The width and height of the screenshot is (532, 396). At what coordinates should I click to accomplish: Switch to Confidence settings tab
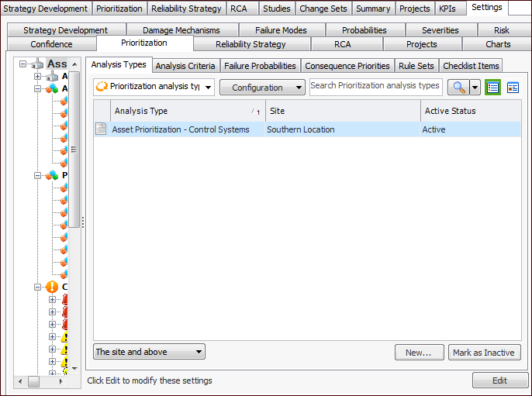(51, 44)
